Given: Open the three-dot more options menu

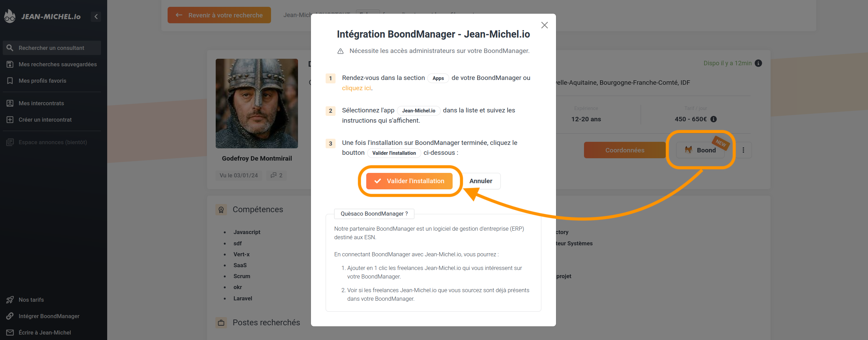Looking at the screenshot, I should [x=743, y=150].
